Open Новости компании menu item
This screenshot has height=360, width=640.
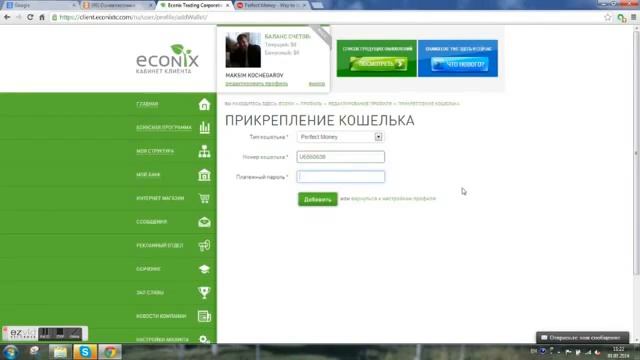pos(161,316)
